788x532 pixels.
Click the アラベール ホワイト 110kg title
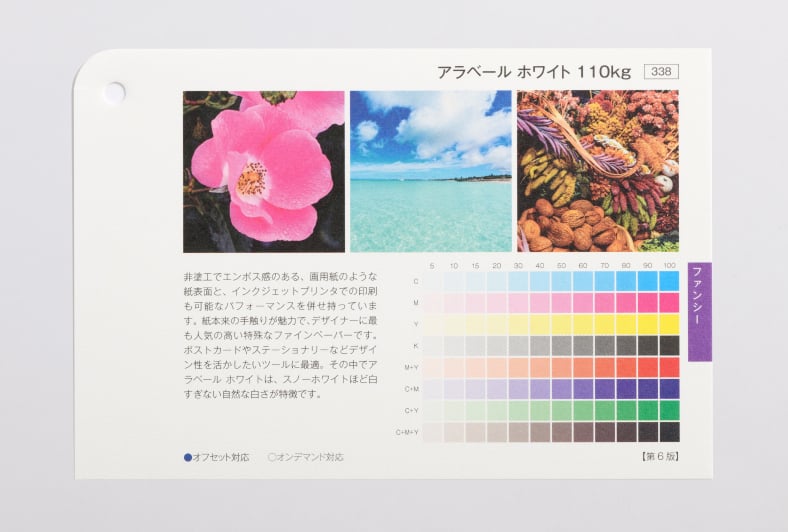tap(534, 72)
